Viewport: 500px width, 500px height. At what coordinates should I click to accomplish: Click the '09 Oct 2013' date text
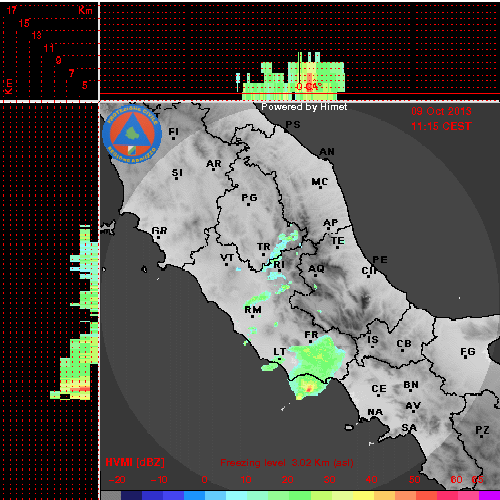click(x=441, y=111)
